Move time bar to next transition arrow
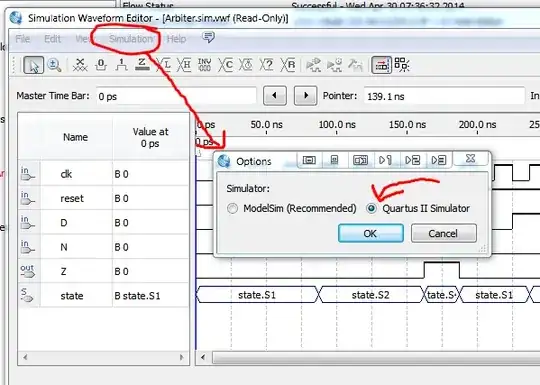This screenshot has width=540, height=385. (x=305, y=95)
